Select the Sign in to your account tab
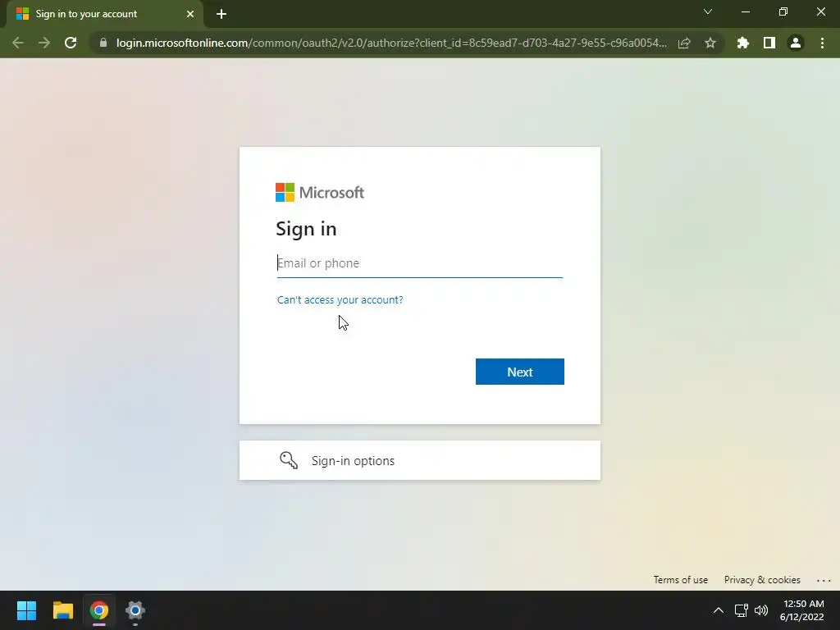The image size is (840, 630). click(105, 14)
